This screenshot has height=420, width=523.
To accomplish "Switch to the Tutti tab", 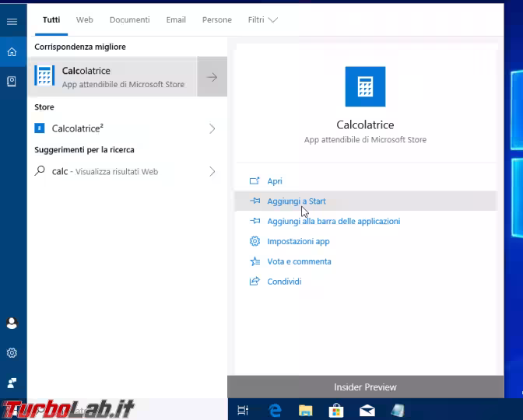I will [x=51, y=20].
